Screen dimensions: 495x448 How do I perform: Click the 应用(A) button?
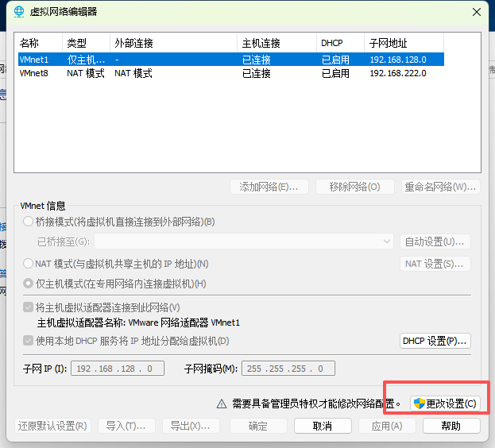(387, 426)
